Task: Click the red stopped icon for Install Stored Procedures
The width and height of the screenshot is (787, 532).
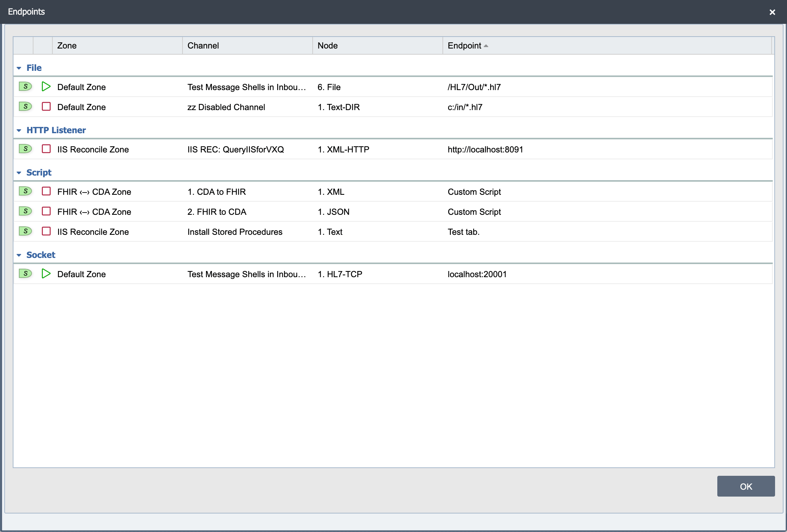Action: coord(46,231)
